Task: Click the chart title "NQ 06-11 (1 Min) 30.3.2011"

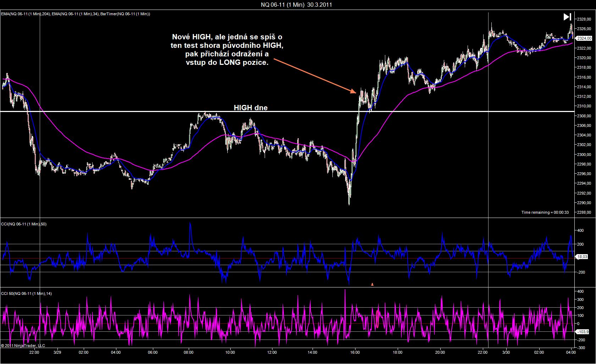Action: pyautogui.click(x=296, y=5)
